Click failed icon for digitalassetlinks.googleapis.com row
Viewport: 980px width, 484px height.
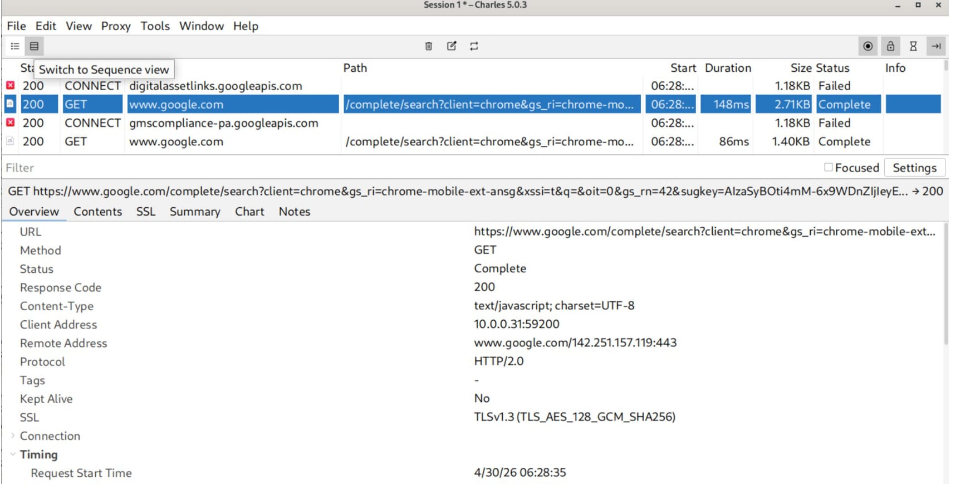point(10,85)
